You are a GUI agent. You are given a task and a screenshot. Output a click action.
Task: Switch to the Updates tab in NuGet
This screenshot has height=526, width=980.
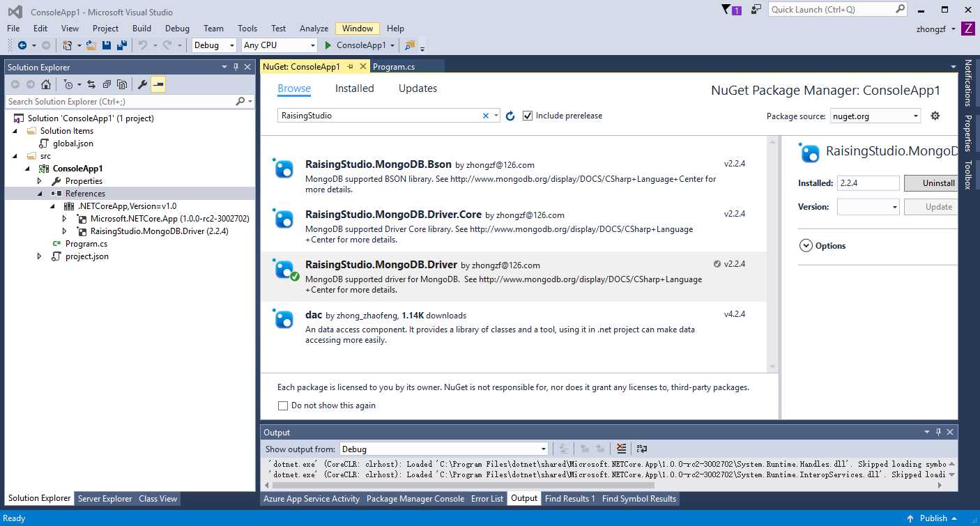click(418, 88)
